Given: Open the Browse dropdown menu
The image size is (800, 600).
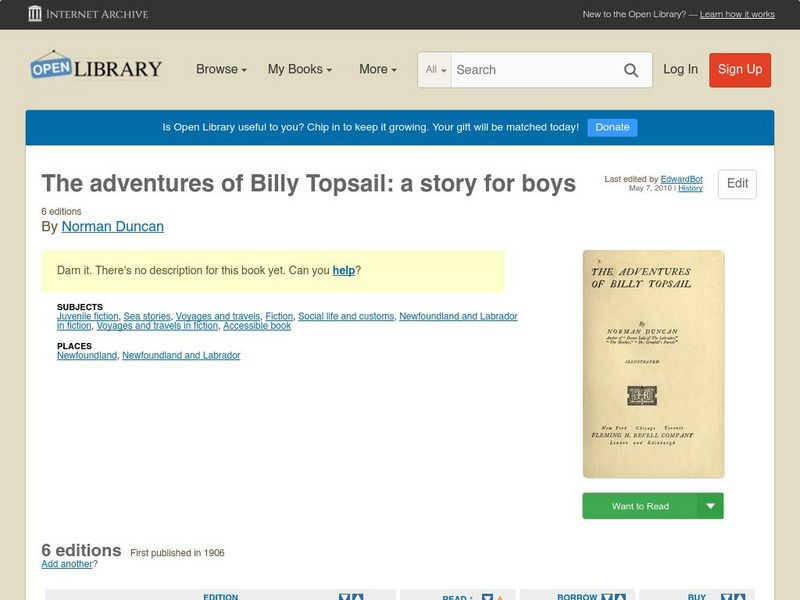Looking at the screenshot, I should pos(220,70).
